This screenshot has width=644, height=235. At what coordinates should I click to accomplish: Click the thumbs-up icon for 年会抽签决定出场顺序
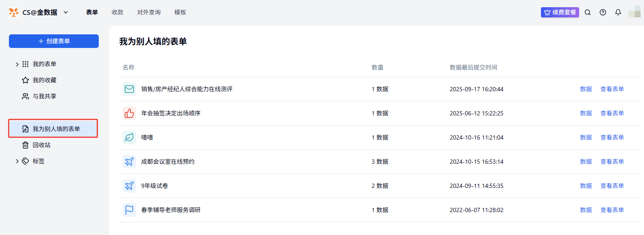pyautogui.click(x=129, y=113)
